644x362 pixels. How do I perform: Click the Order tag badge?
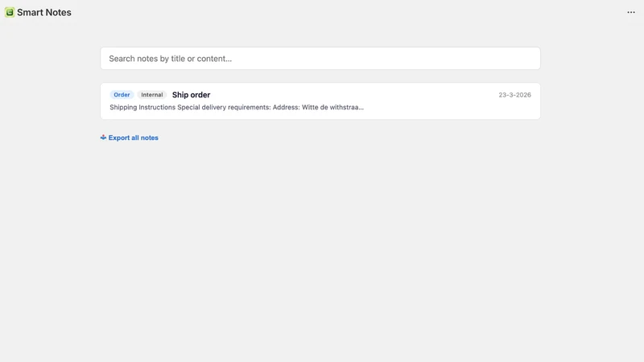click(x=122, y=95)
